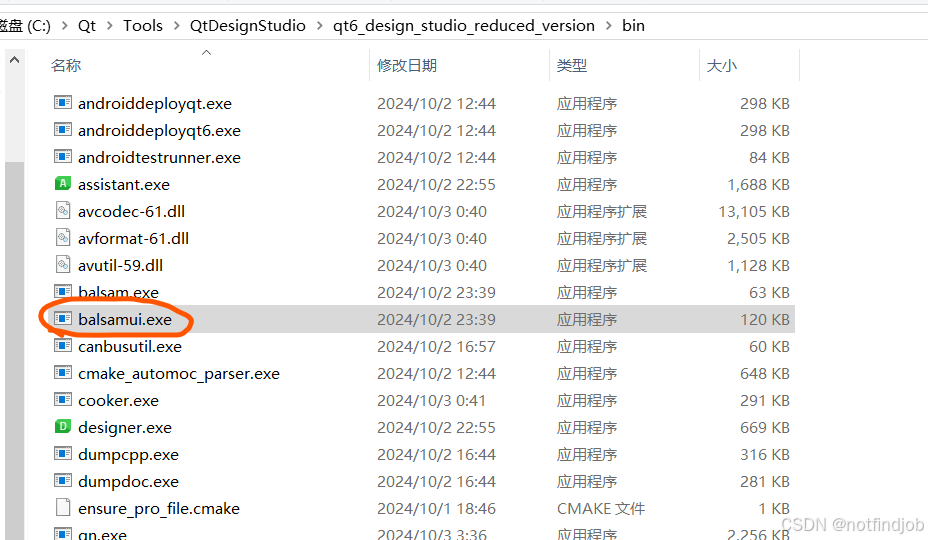Viewport: 928px width, 540px height.
Task: Select the file name balsam.exe
Action: 118,292
